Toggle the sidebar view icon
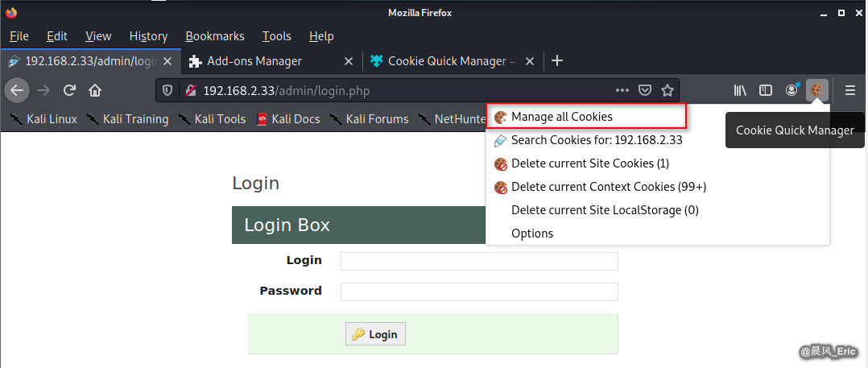Image resolution: width=868 pixels, height=368 pixels. pyautogui.click(x=766, y=90)
